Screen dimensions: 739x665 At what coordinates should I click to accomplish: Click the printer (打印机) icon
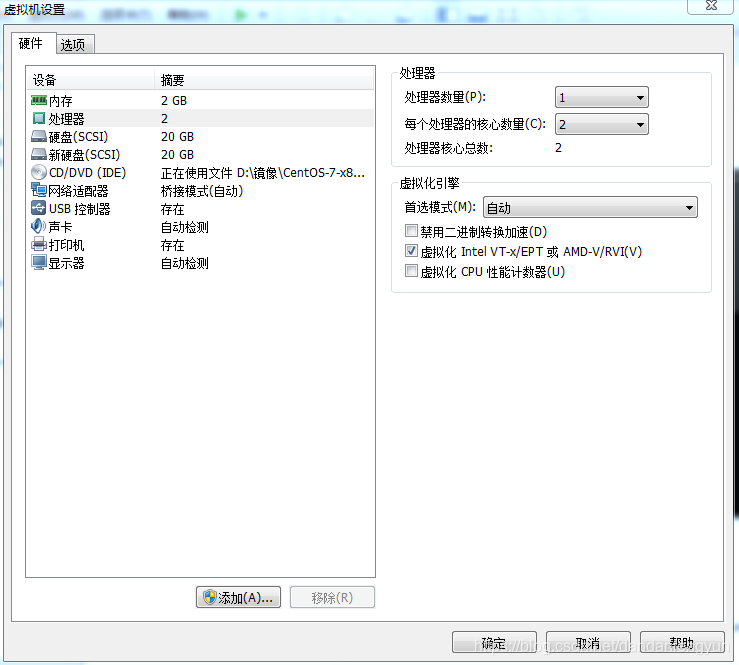(39, 245)
